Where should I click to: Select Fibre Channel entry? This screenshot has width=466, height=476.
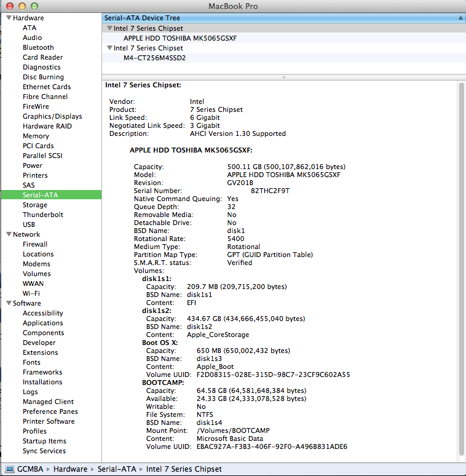pyautogui.click(x=45, y=97)
